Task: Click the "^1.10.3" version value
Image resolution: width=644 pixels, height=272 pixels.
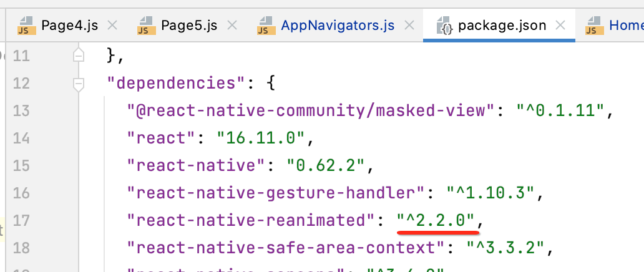Action: [490, 193]
